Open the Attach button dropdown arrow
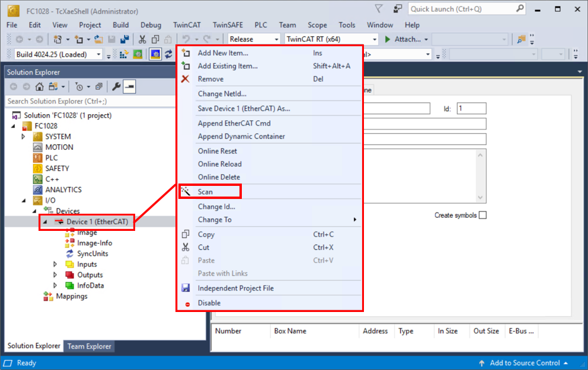This screenshot has height=370, width=588. point(426,39)
